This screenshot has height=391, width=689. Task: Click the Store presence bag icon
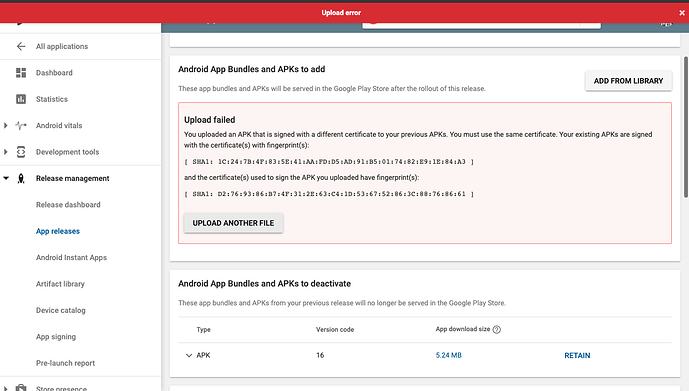pos(21,388)
